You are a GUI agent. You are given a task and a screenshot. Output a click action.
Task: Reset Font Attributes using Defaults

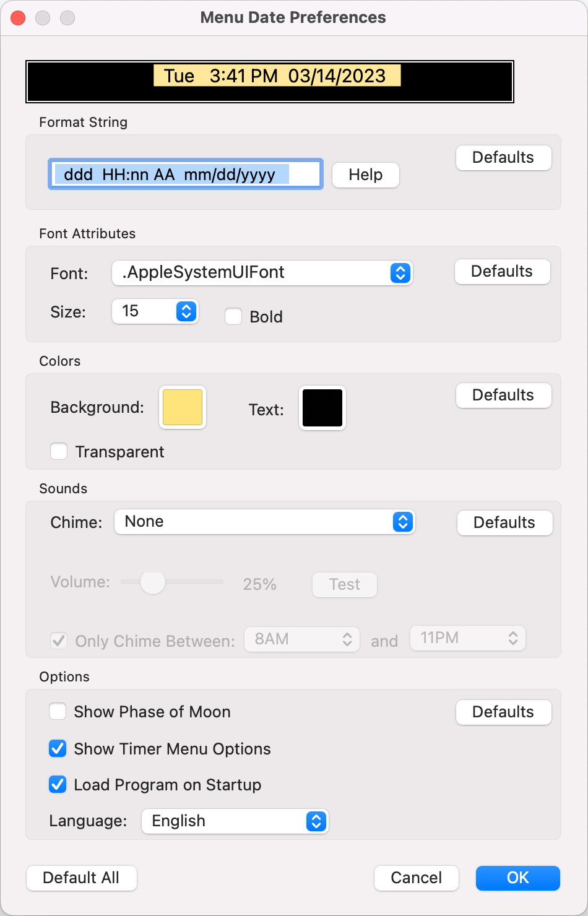tap(502, 272)
